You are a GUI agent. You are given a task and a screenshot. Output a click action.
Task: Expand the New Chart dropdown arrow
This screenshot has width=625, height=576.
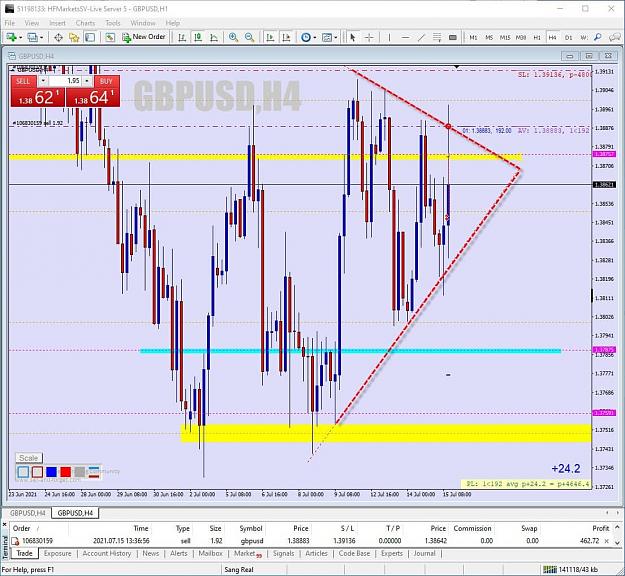pyautogui.click(x=20, y=37)
